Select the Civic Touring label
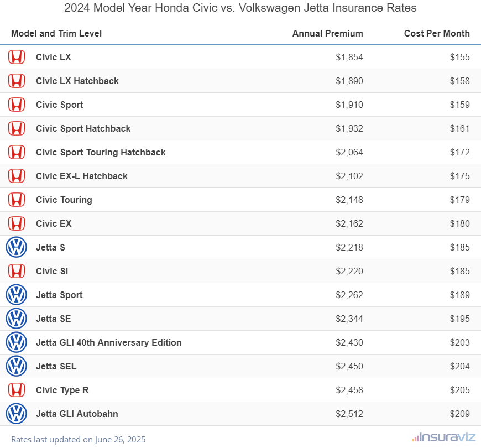The image size is (481, 448). [64, 200]
